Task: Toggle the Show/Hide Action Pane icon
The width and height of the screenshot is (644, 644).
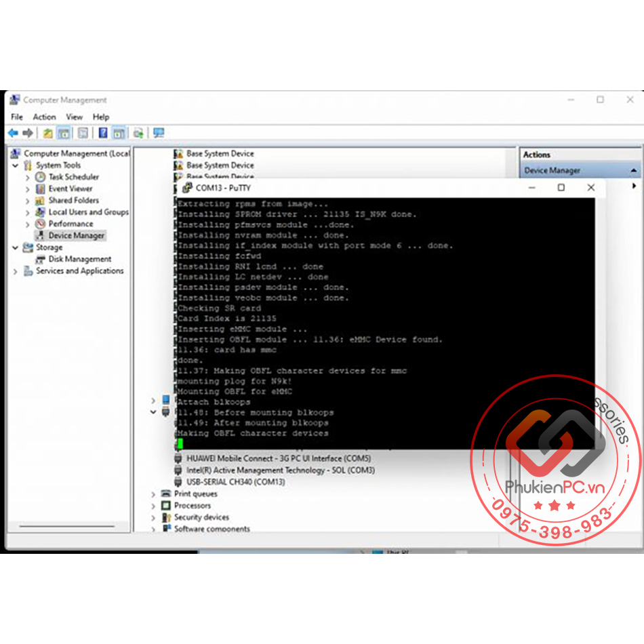Action: [119, 133]
